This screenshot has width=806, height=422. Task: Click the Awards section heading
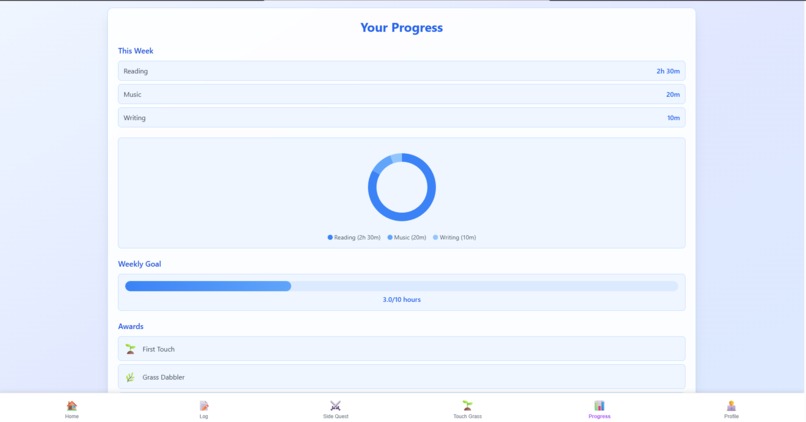click(131, 326)
